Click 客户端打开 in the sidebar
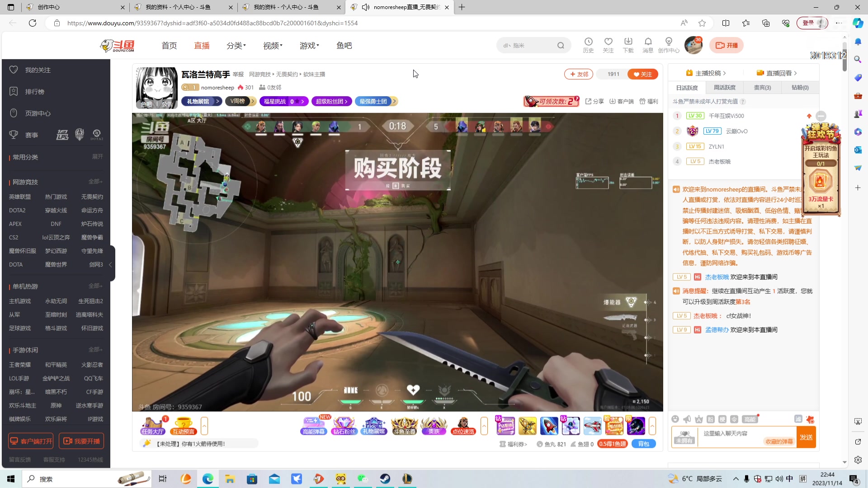Image resolution: width=868 pixels, height=488 pixels. [31, 441]
